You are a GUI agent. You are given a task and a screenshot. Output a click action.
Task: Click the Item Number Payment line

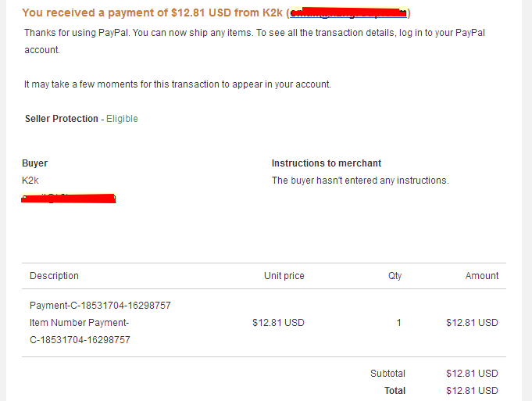pos(80,331)
